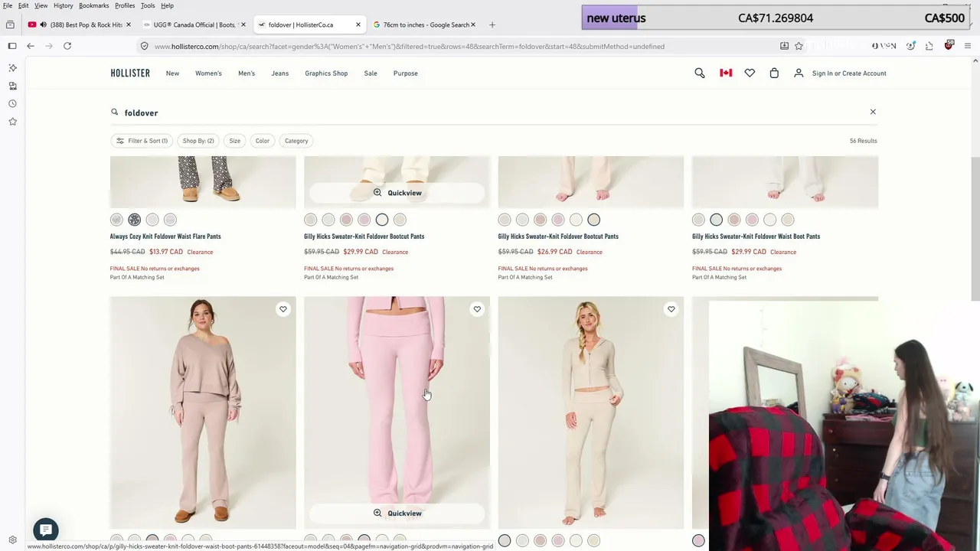Expand the Shop By filter
Image resolution: width=980 pixels, height=551 pixels.
(x=198, y=141)
